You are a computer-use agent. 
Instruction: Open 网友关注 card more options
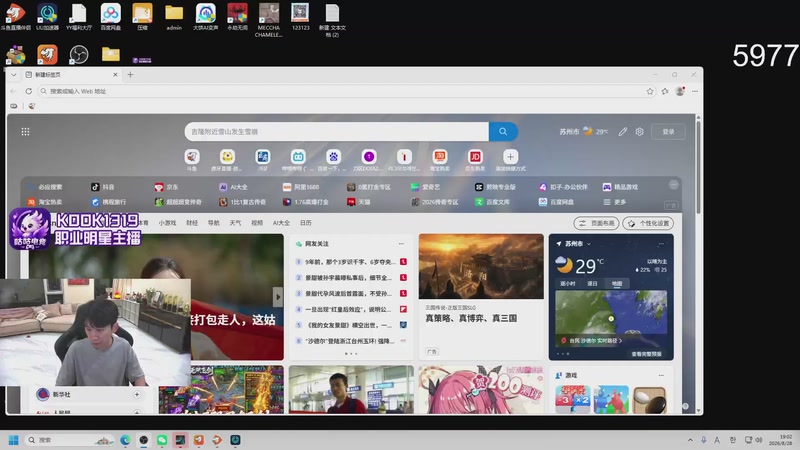click(401, 244)
